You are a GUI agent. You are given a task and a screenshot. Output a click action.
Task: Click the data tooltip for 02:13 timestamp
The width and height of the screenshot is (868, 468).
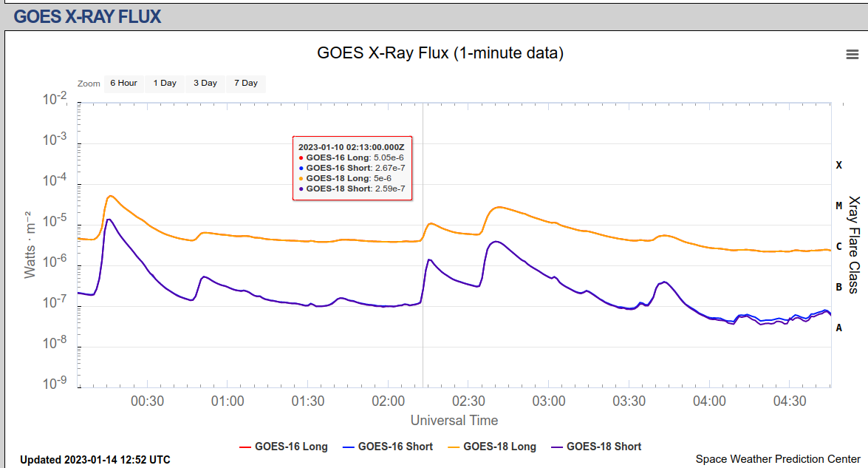point(352,168)
